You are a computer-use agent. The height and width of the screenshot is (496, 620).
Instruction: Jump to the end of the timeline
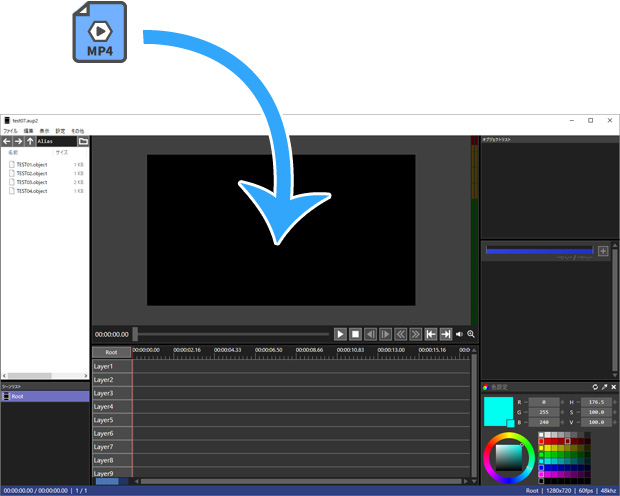[x=446, y=334]
